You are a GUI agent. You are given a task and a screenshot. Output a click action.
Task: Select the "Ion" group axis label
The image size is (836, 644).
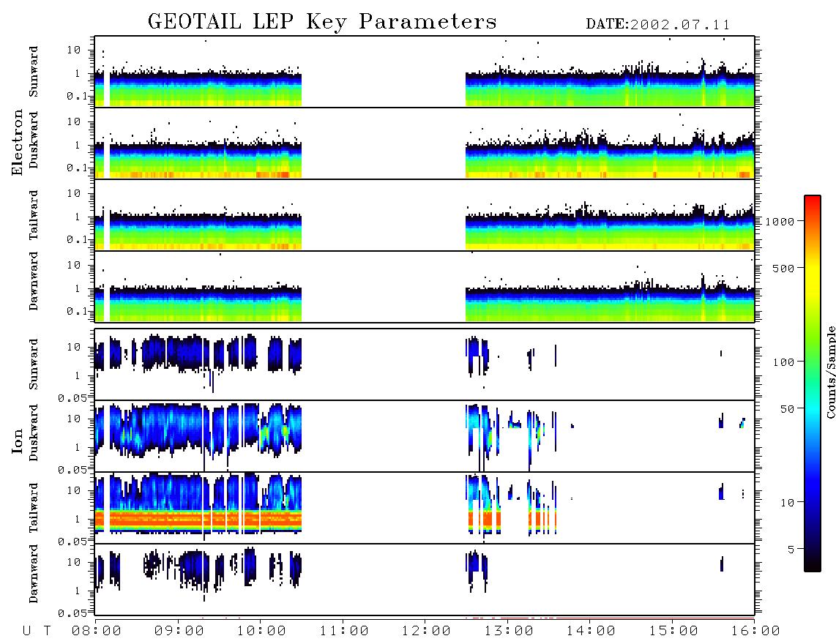(x=18, y=441)
